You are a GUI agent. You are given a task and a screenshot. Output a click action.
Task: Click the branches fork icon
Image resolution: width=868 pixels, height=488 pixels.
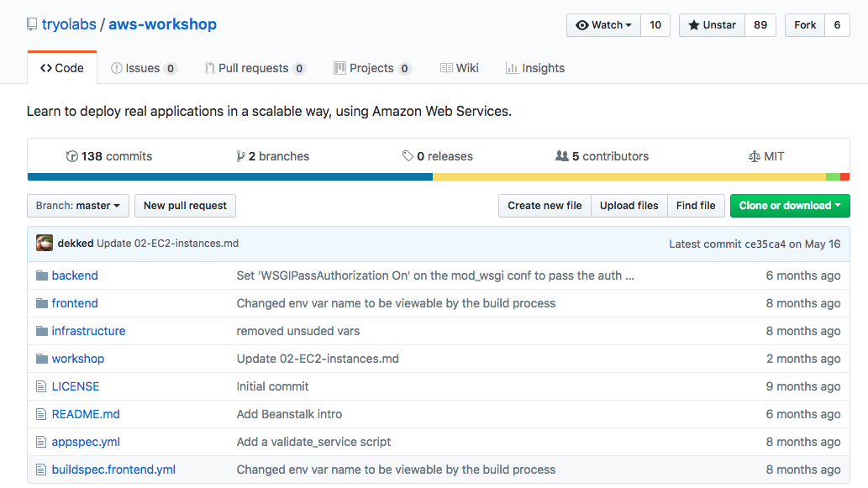[240, 156]
